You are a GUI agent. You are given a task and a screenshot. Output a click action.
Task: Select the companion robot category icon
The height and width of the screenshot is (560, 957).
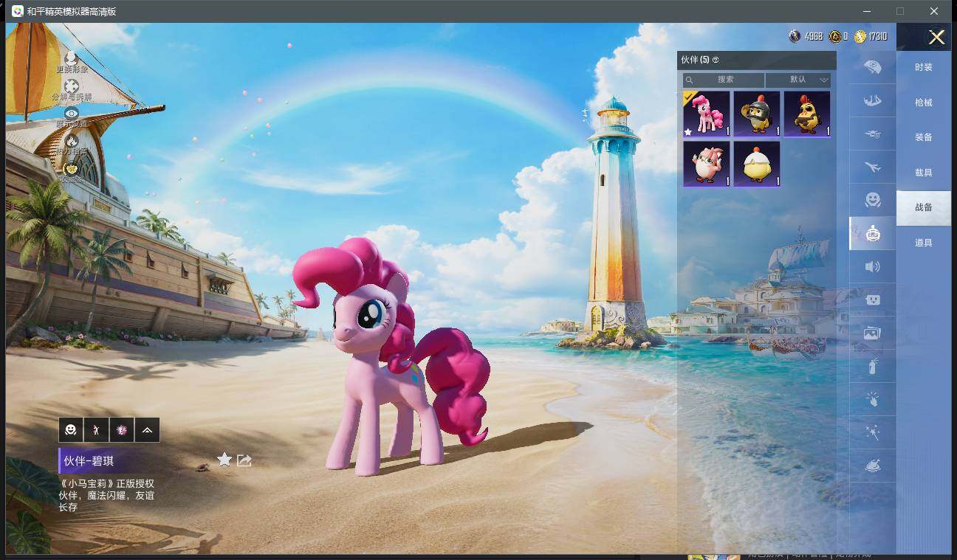point(872,233)
